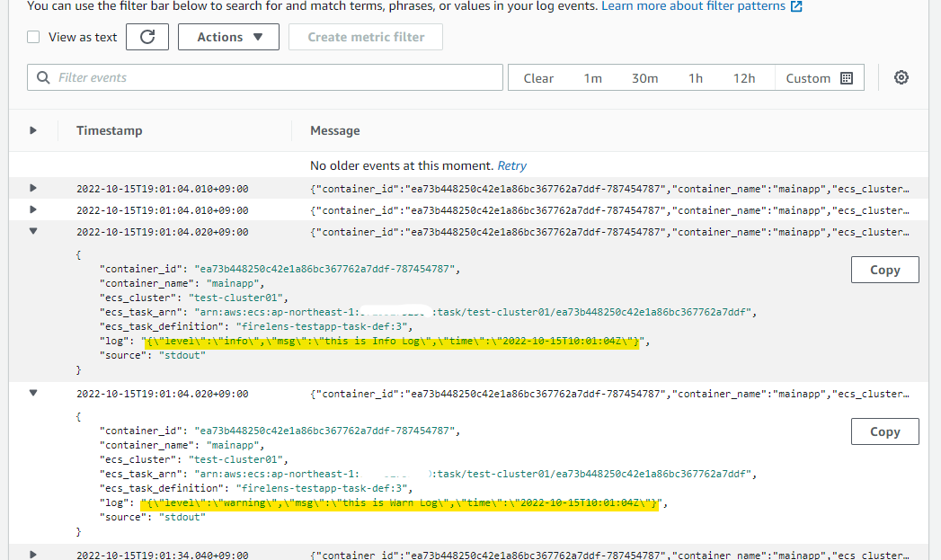Select the 1m time range
941x560 pixels.
[x=592, y=78]
